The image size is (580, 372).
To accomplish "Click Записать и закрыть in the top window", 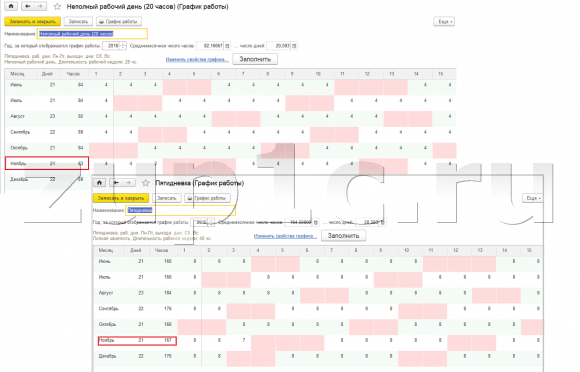I will (33, 21).
